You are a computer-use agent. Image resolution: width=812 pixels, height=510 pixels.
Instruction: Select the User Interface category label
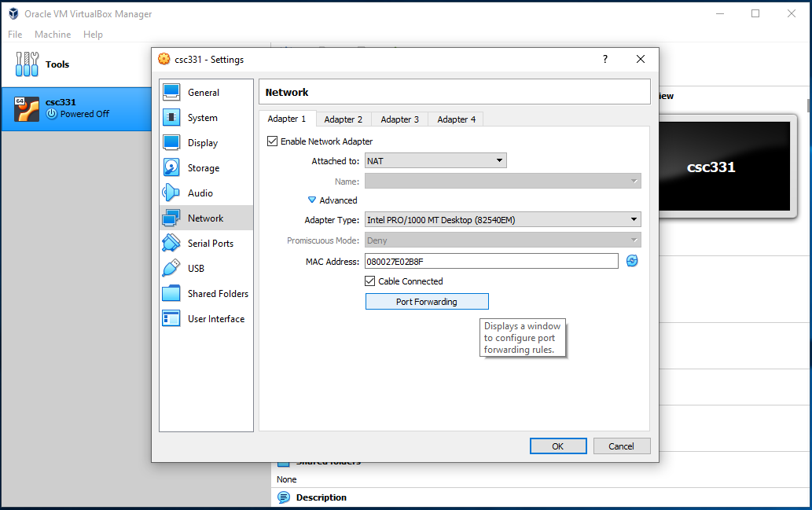click(216, 318)
